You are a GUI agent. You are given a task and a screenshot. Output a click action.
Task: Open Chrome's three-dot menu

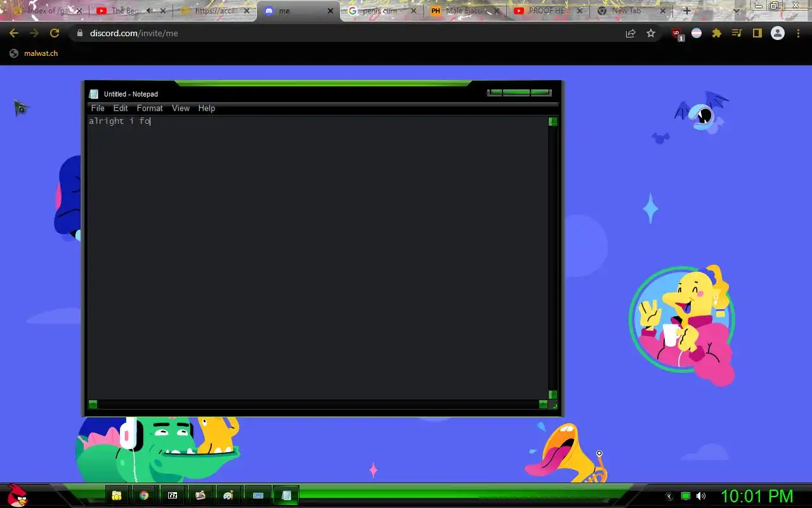(x=798, y=33)
